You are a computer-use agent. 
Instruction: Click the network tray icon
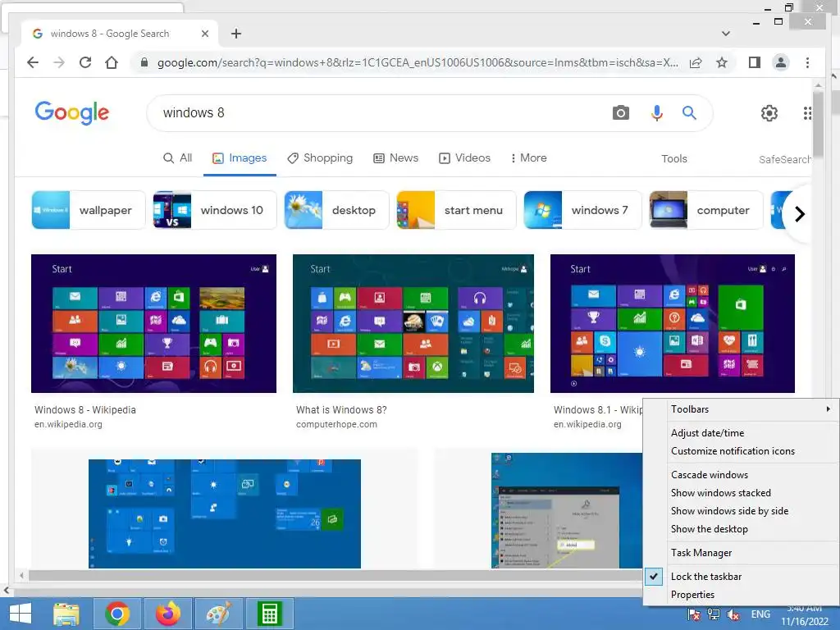(713, 615)
